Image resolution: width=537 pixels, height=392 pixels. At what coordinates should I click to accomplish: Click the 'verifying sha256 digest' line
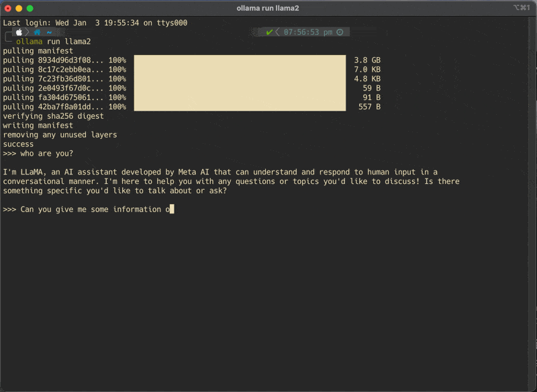pos(53,116)
